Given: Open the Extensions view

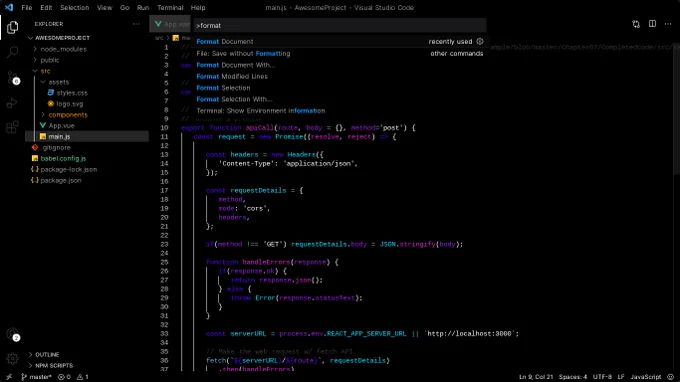Looking at the screenshot, I should (x=13, y=127).
